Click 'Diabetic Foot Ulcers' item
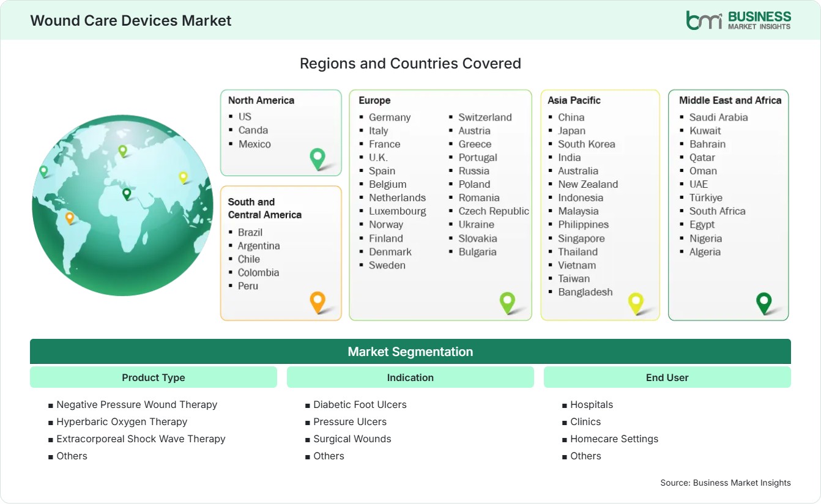The image size is (821, 504). tap(360, 405)
